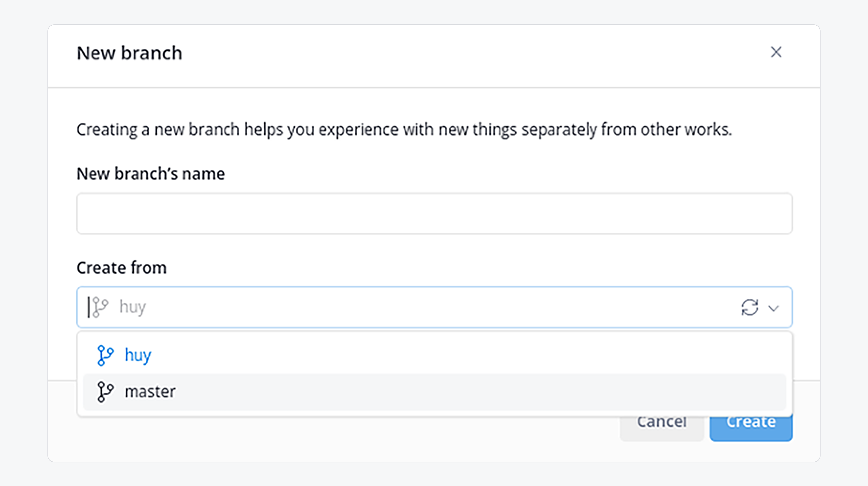Click the New branch's name label
The width and height of the screenshot is (868, 486).
pyautogui.click(x=150, y=174)
